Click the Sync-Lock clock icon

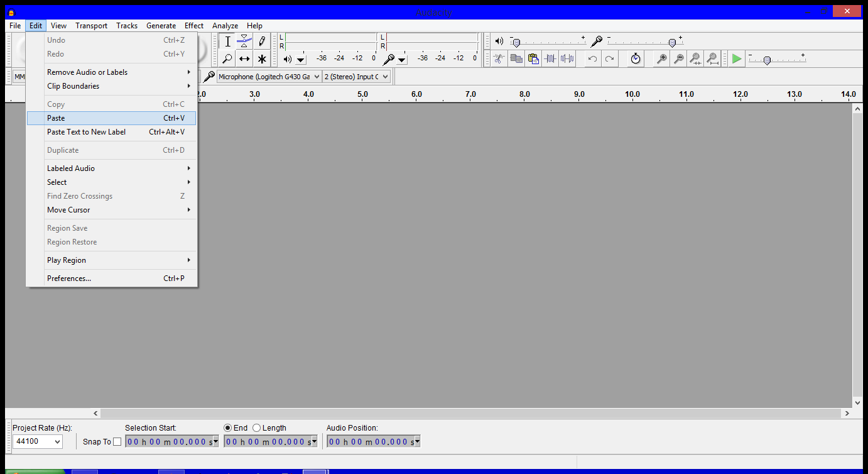click(x=636, y=58)
